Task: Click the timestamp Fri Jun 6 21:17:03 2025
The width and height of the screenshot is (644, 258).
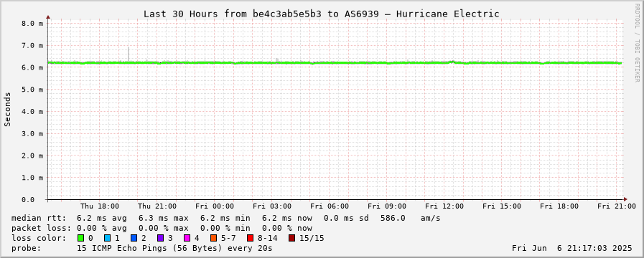Action: click(x=572, y=248)
